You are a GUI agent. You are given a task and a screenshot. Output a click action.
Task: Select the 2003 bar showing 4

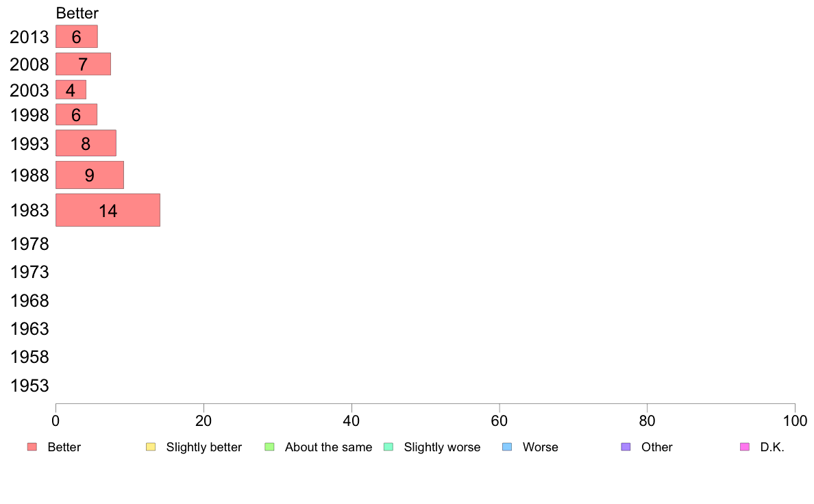(71, 90)
